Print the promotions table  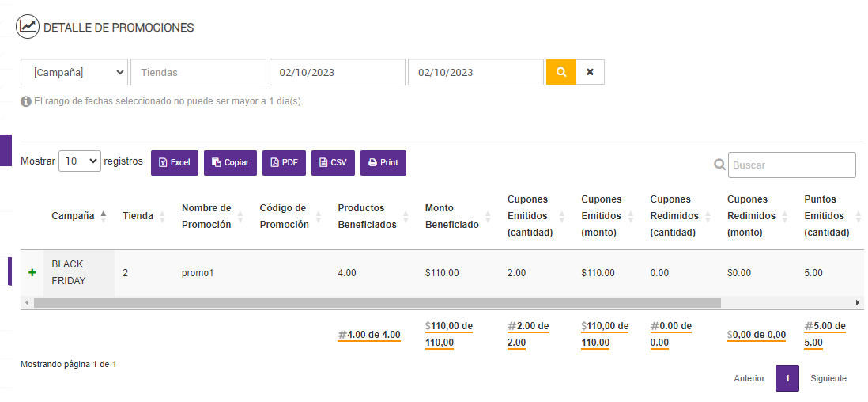383,162
